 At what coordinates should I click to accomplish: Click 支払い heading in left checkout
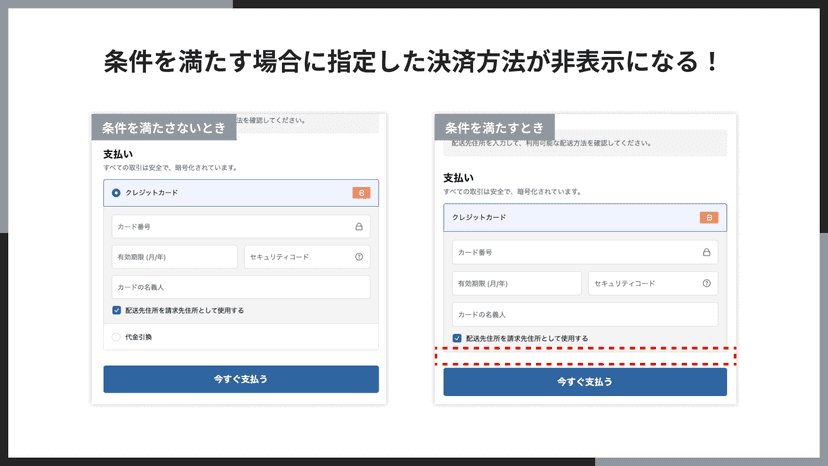pyautogui.click(x=118, y=154)
